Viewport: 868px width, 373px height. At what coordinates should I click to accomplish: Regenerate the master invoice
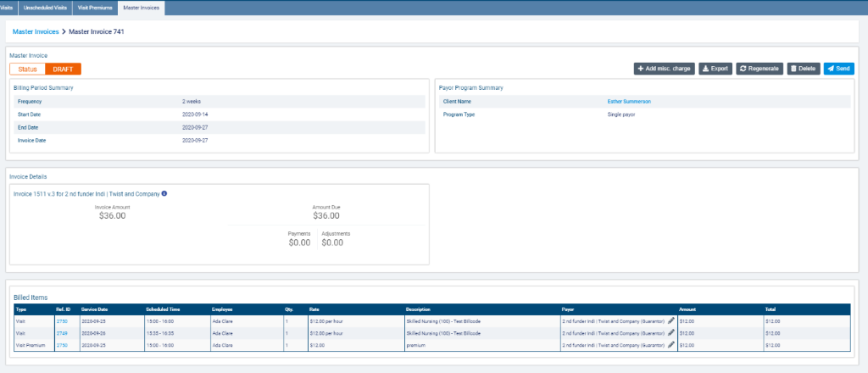pyautogui.click(x=759, y=68)
